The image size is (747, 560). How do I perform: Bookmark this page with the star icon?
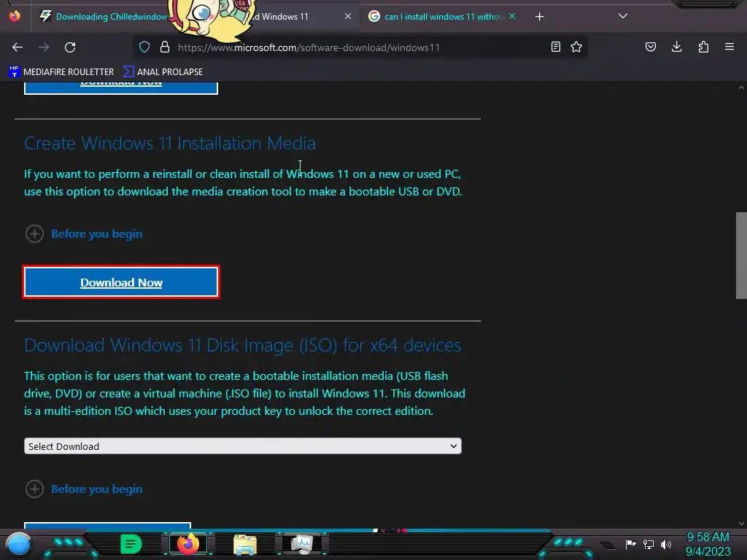click(x=576, y=47)
